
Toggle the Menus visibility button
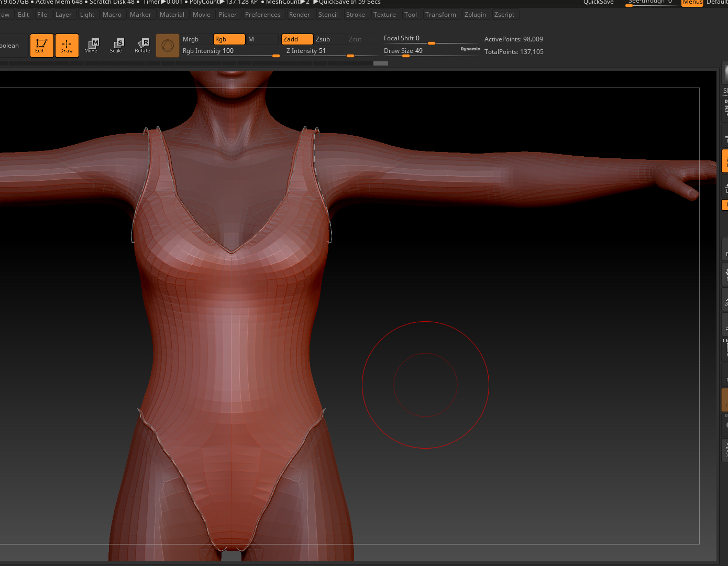click(x=692, y=3)
